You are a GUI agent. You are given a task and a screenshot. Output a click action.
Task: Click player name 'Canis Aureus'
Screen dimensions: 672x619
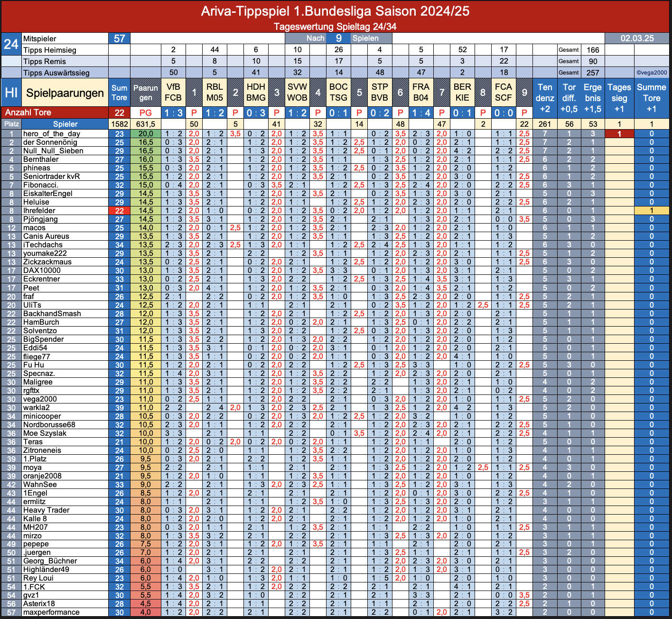pyautogui.click(x=46, y=236)
